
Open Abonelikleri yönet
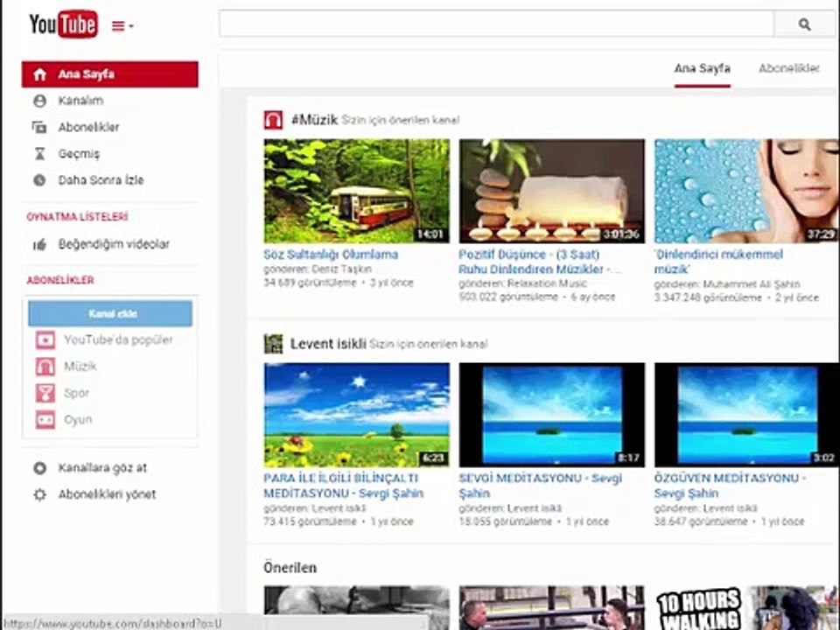(x=107, y=494)
